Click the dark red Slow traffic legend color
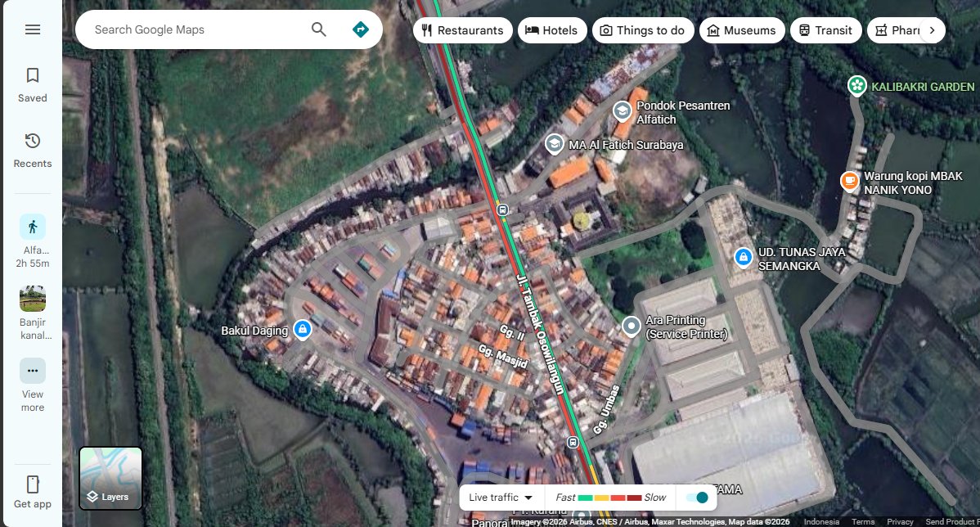The height and width of the screenshot is (527, 980). [634, 498]
